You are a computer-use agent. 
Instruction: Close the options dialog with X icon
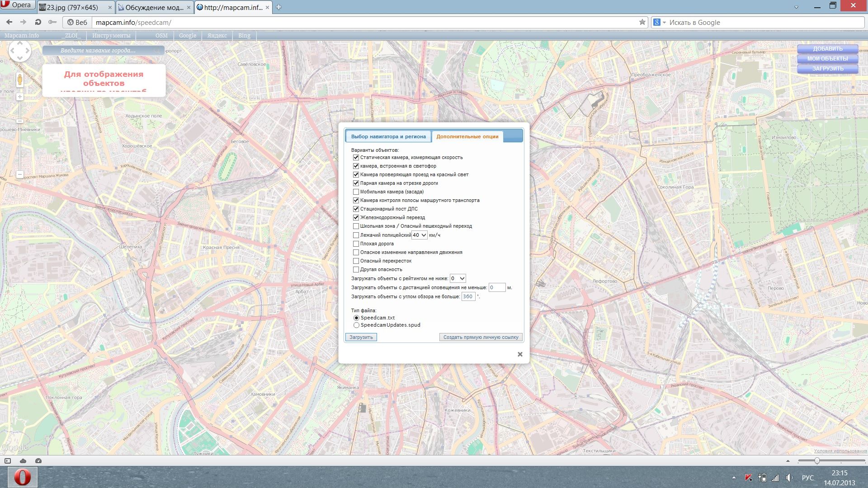coord(520,354)
